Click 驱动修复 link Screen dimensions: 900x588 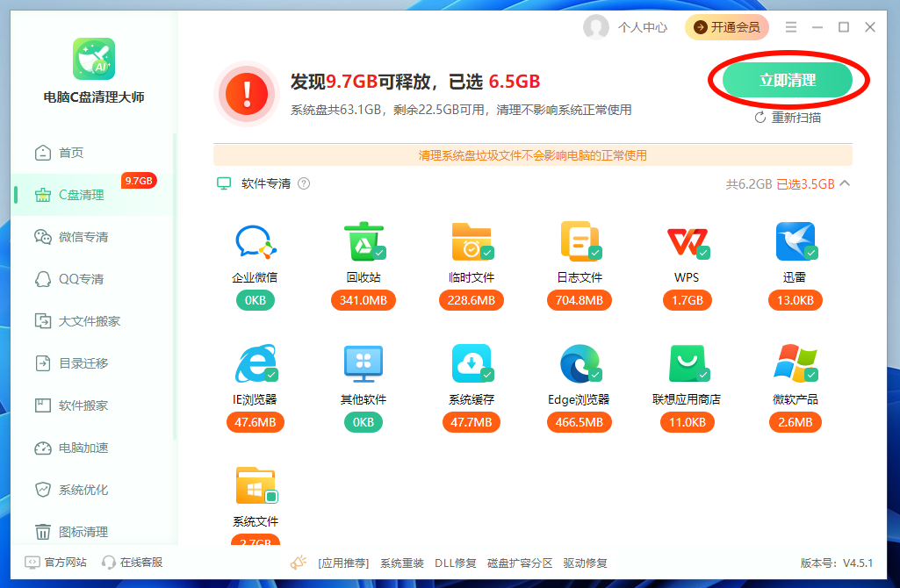coord(585,563)
